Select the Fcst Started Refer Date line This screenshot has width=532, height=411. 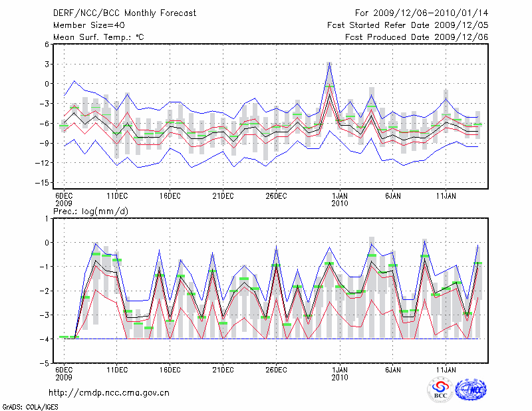(x=408, y=25)
